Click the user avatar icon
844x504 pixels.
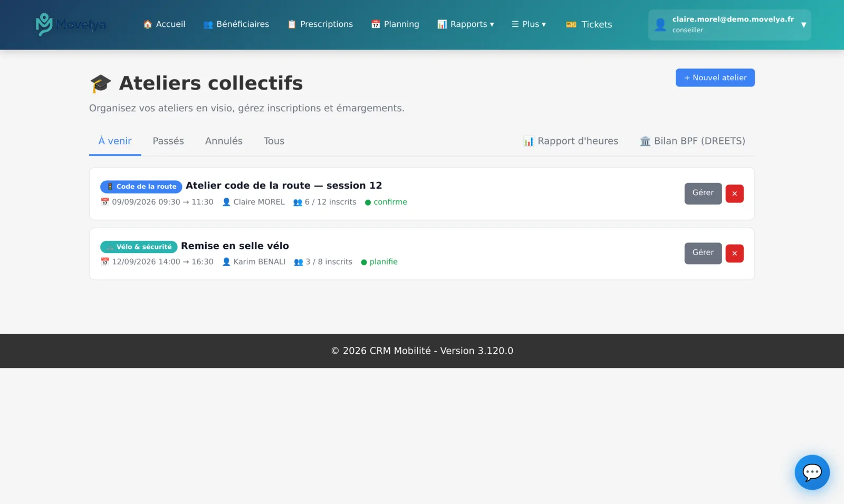pyautogui.click(x=660, y=24)
